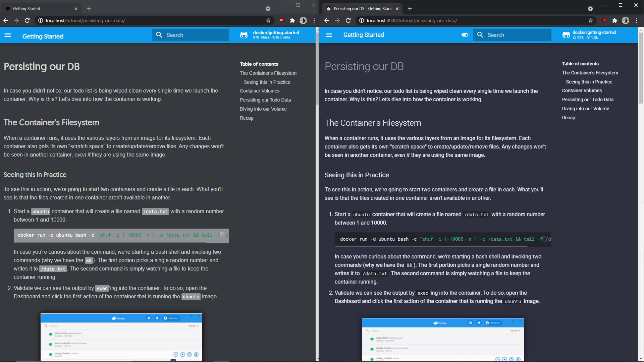Open Chrome three-dot menu in left window

click(314, 20)
